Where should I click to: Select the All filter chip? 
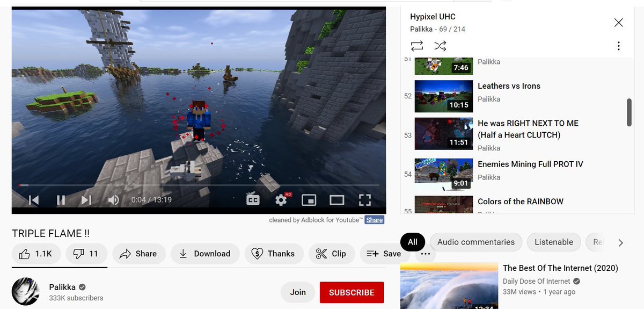pyautogui.click(x=413, y=242)
